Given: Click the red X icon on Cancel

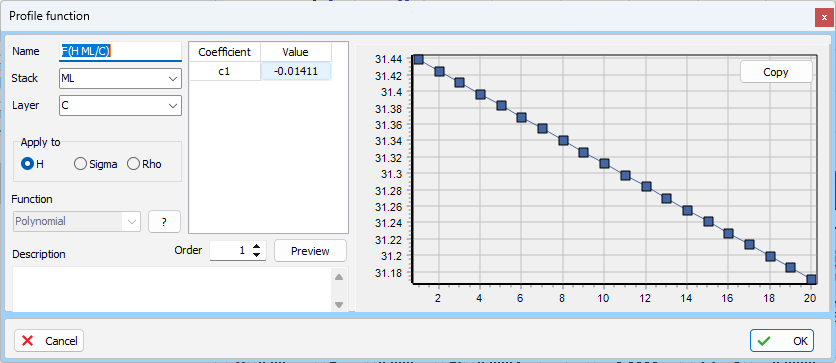Looking at the screenshot, I should tap(27, 341).
